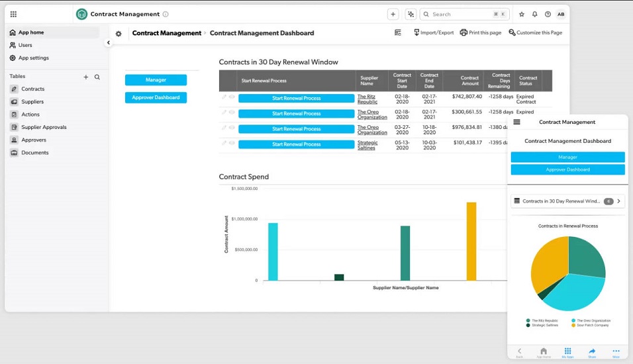Open dashboard settings gear icon
This screenshot has height=364, width=633.
119,34
